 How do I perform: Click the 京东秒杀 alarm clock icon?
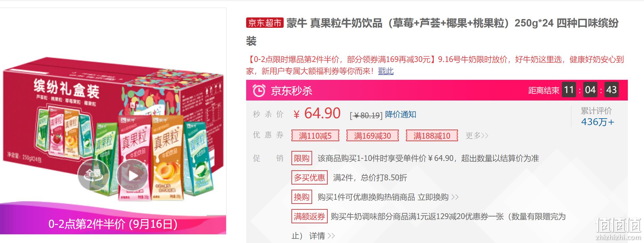(259, 90)
